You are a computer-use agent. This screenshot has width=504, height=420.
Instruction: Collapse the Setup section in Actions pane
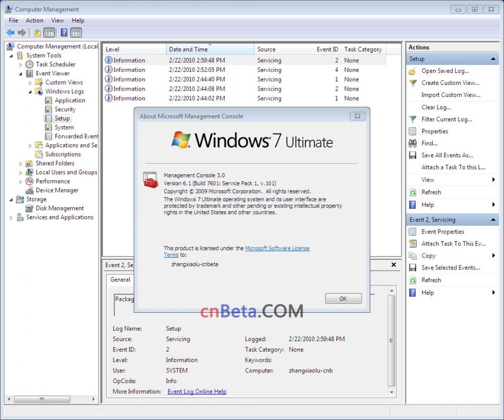(493, 59)
